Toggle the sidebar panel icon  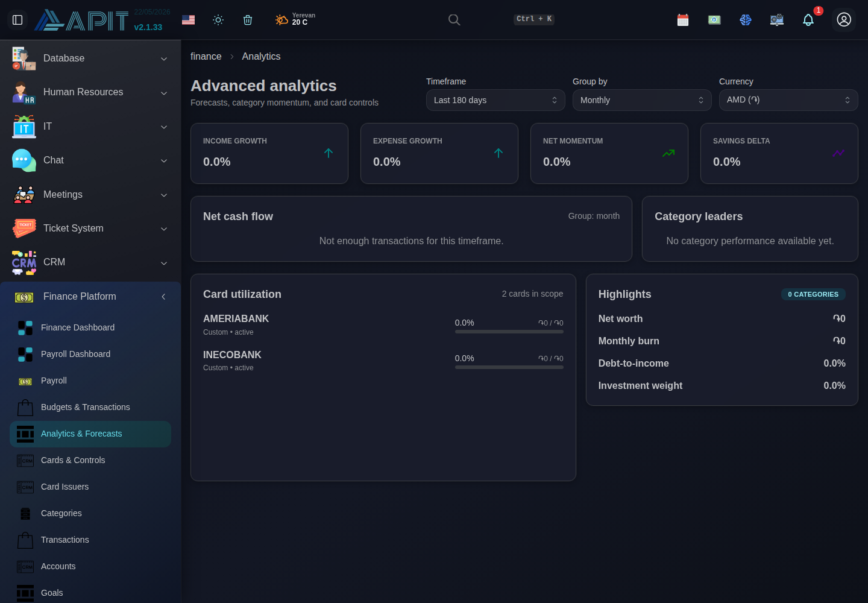pyautogui.click(x=17, y=20)
